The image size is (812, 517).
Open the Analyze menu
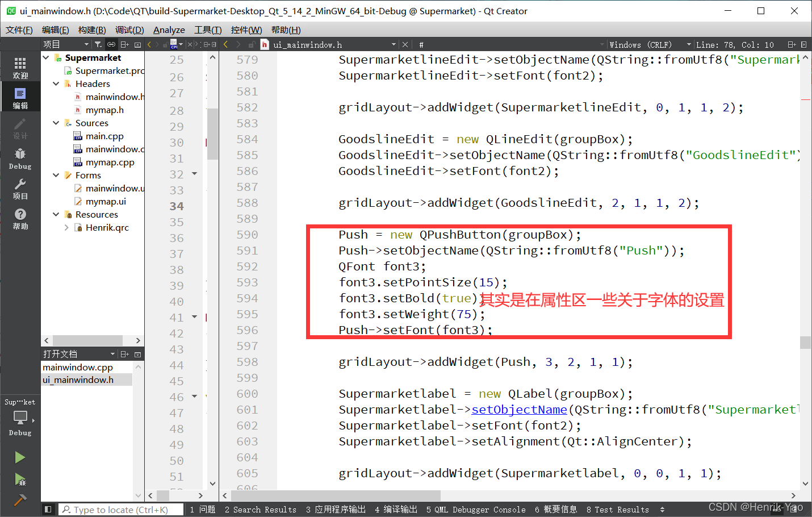pos(169,30)
